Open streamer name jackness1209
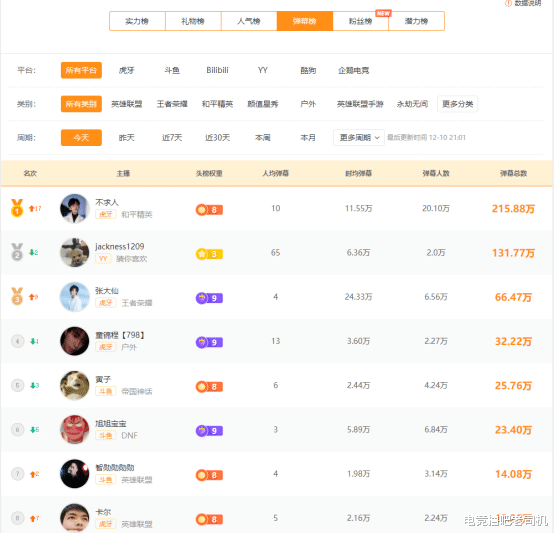This screenshot has height=534, width=554. pos(120,246)
